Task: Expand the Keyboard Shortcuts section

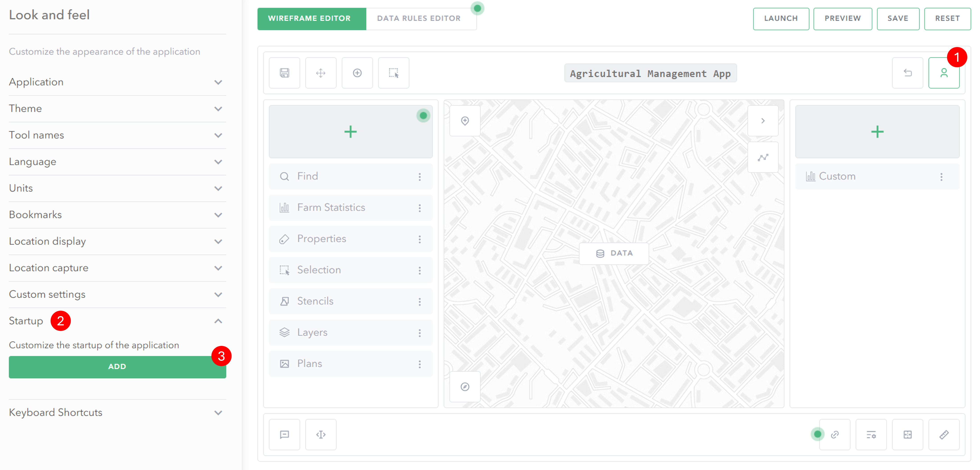Action: [x=118, y=412]
